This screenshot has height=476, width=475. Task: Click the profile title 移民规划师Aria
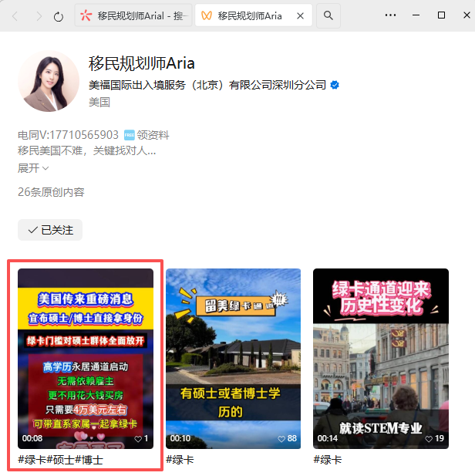click(141, 63)
